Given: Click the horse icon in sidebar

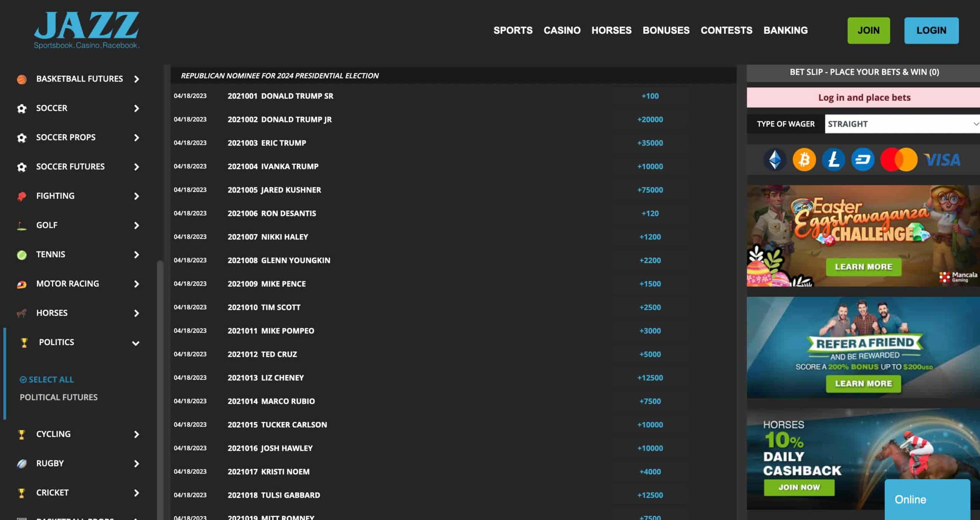Looking at the screenshot, I should (22, 314).
